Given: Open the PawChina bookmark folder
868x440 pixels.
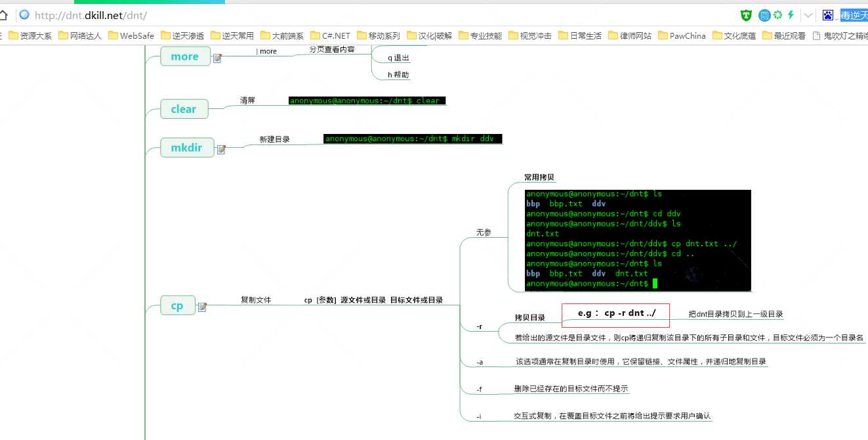Looking at the screenshot, I should pos(682,35).
